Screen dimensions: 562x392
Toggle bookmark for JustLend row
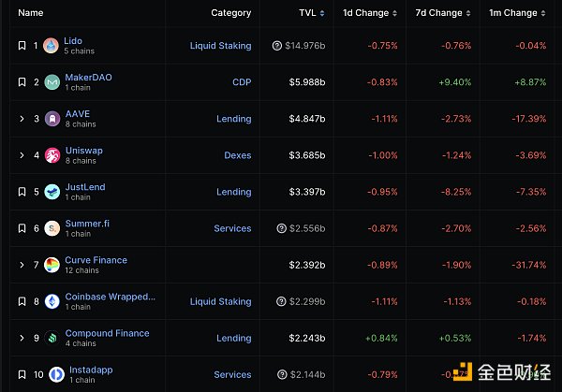pyautogui.click(x=22, y=192)
